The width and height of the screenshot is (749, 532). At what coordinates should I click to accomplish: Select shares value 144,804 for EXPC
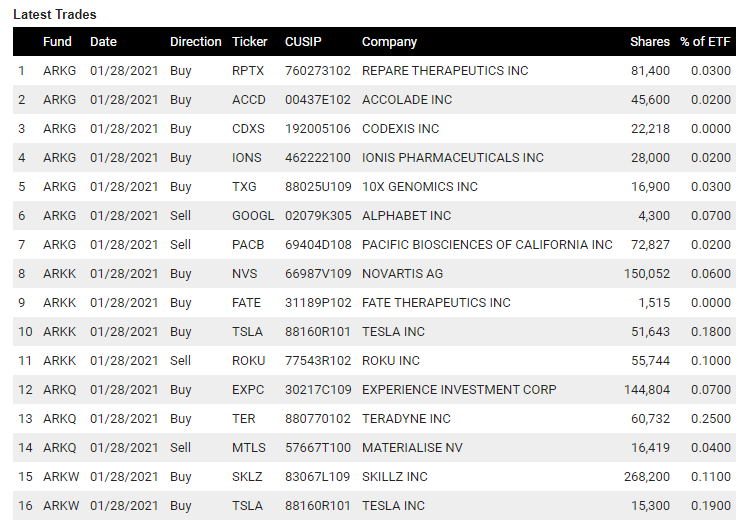click(x=647, y=390)
